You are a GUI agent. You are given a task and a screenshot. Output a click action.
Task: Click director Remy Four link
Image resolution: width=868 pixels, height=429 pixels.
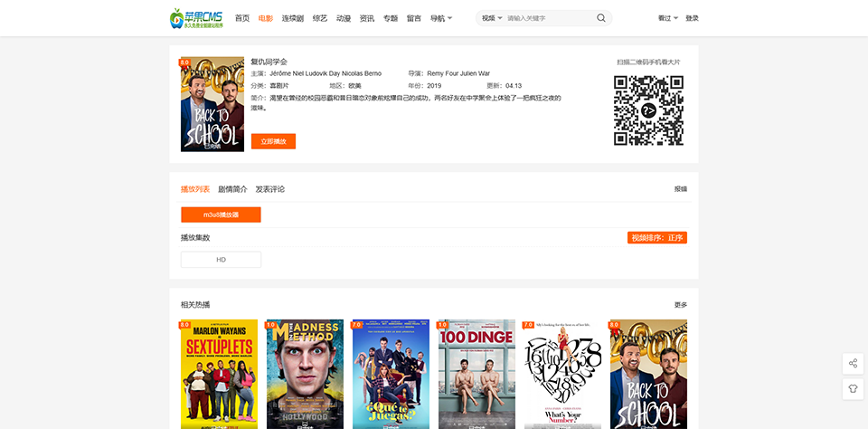pyautogui.click(x=442, y=73)
